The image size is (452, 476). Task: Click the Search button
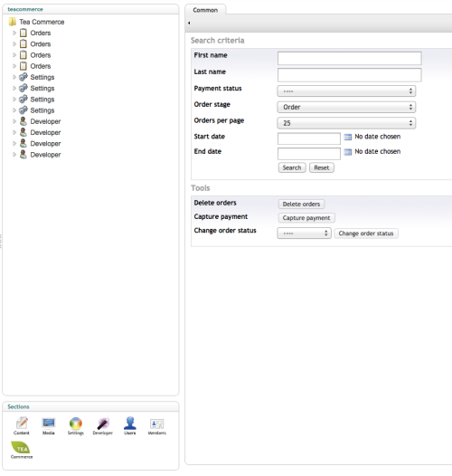coord(292,167)
